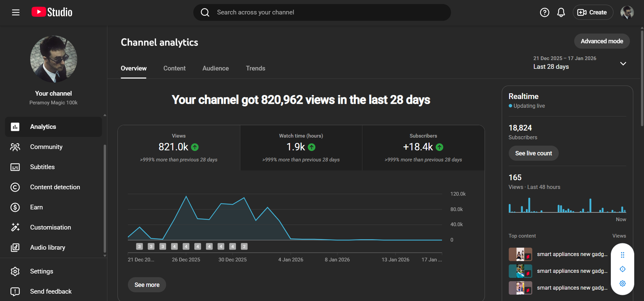Click the floating widget gear icon
Image resolution: width=644 pixels, height=301 pixels.
(622, 284)
